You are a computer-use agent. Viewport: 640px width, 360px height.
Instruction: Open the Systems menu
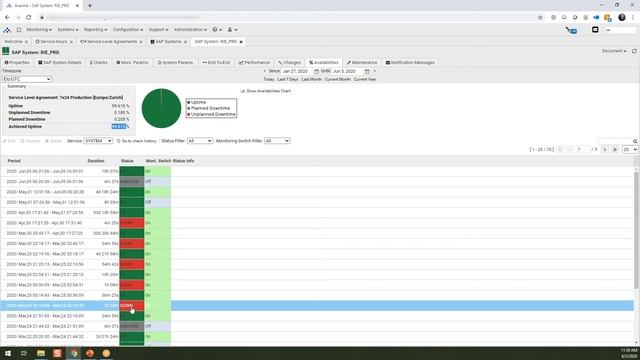(x=68, y=30)
